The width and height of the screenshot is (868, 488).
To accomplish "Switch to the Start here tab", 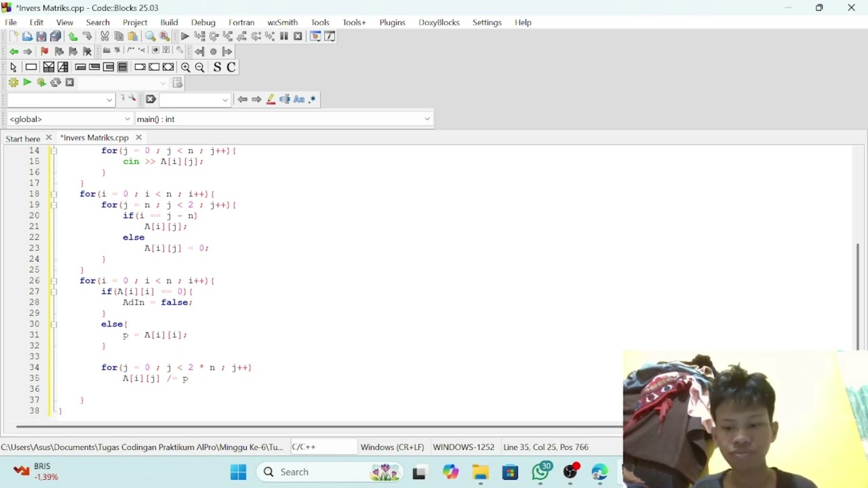I will point(23,138).
